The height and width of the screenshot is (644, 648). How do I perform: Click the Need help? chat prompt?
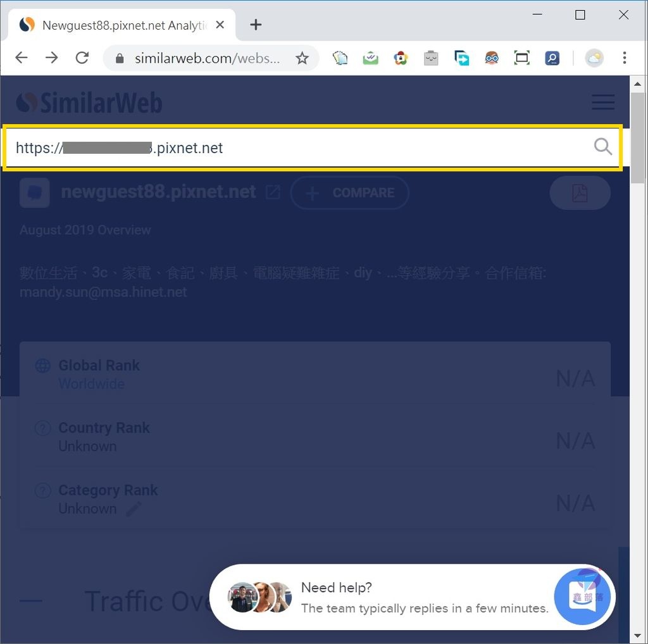(x=412, y=597)
